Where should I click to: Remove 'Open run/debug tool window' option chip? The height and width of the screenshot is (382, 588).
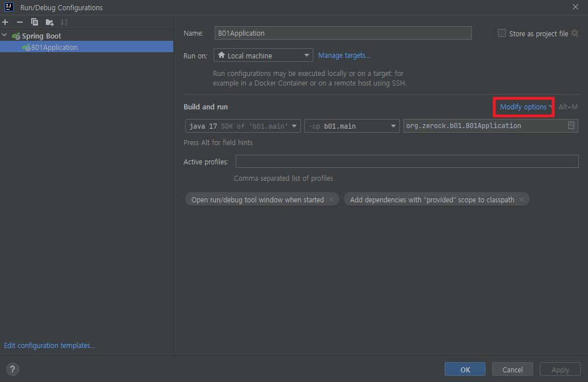(x=331, y=200)
